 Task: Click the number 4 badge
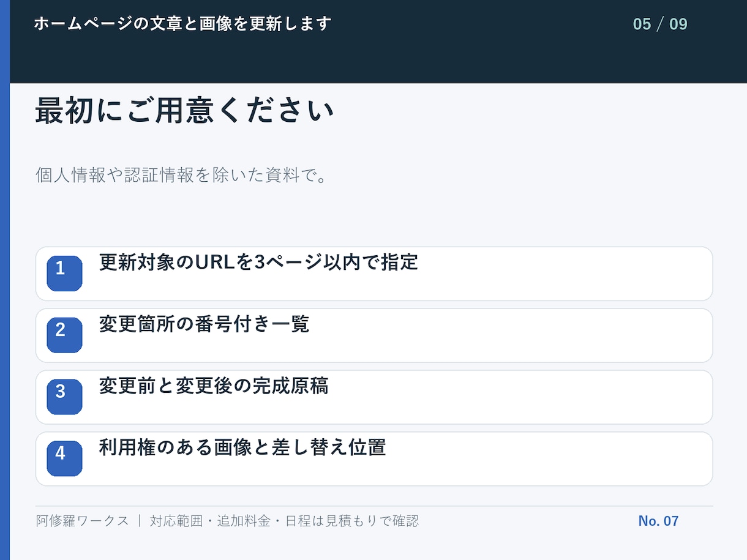pos(64,458)
